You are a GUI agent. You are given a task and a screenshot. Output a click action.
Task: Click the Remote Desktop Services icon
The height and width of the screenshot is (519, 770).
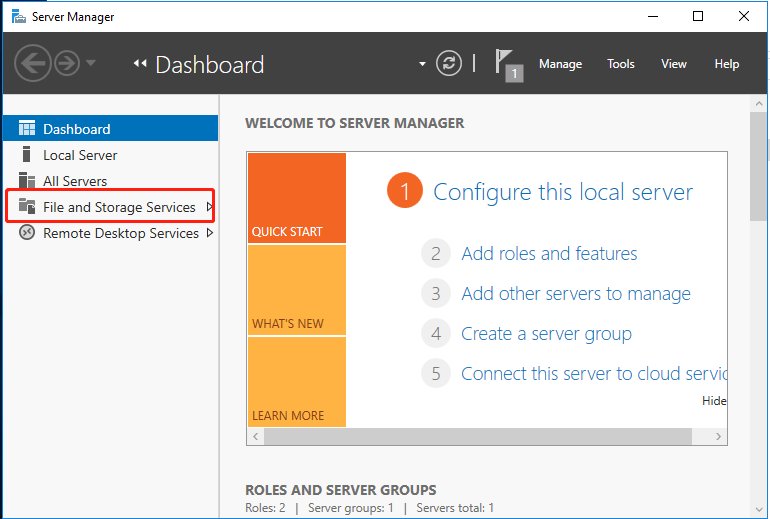[27, 233]
